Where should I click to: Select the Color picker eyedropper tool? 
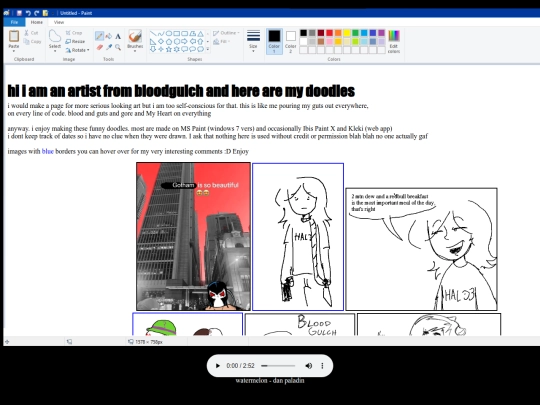tap(109, 47)
